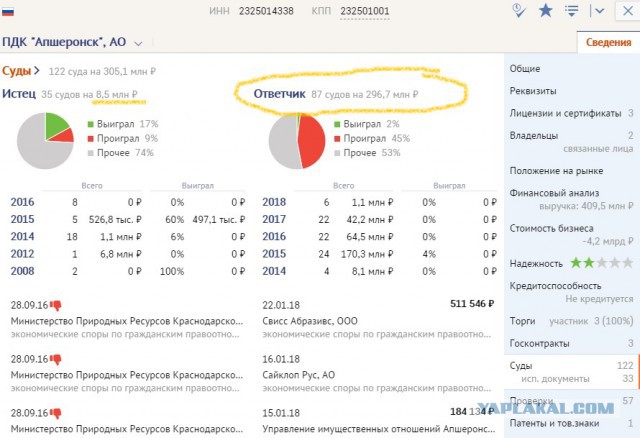
Task: Select year 2015 in Истец table
Action: click(22, 219)
